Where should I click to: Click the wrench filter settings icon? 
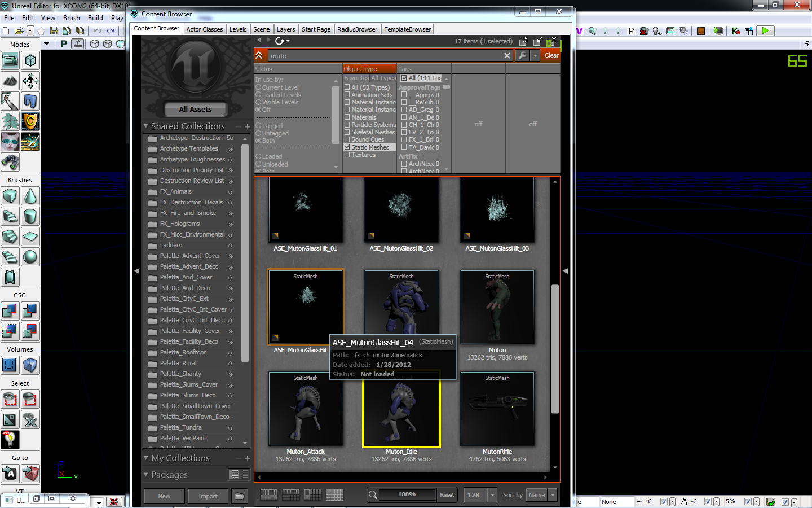[523, 55]
